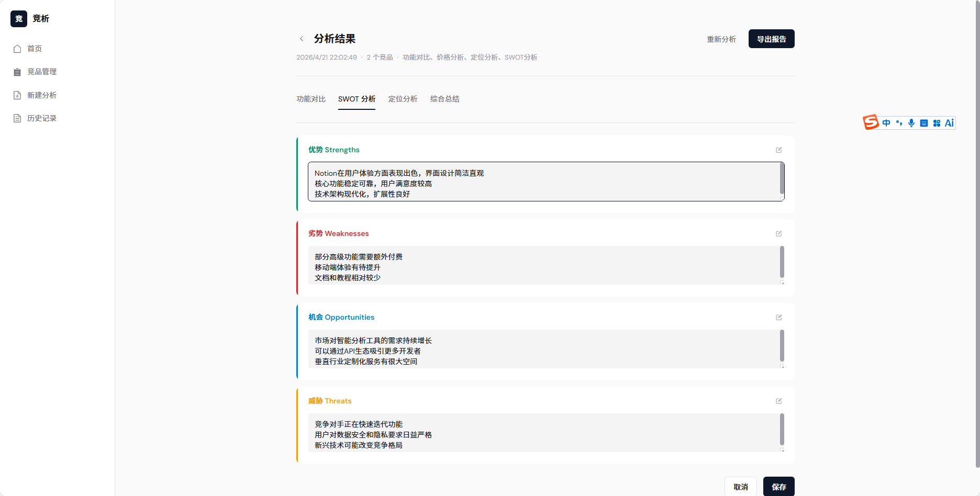Click the edit icon for Weaknesses section

[779, 234]
